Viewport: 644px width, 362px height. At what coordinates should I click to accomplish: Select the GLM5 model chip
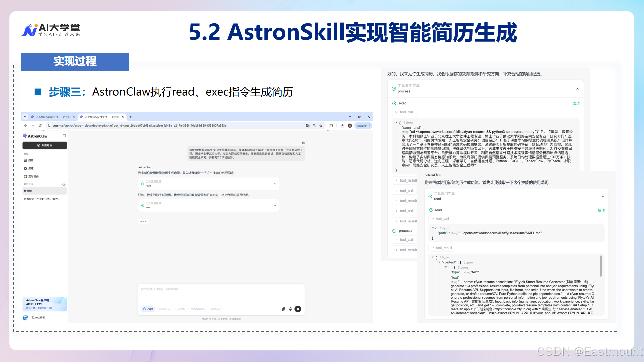coord(181,309)
